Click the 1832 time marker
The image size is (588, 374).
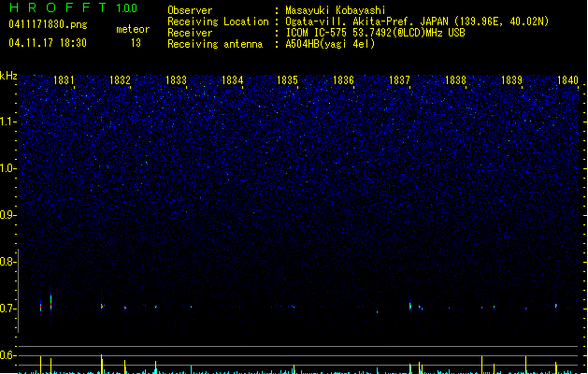tap(120, 80)
